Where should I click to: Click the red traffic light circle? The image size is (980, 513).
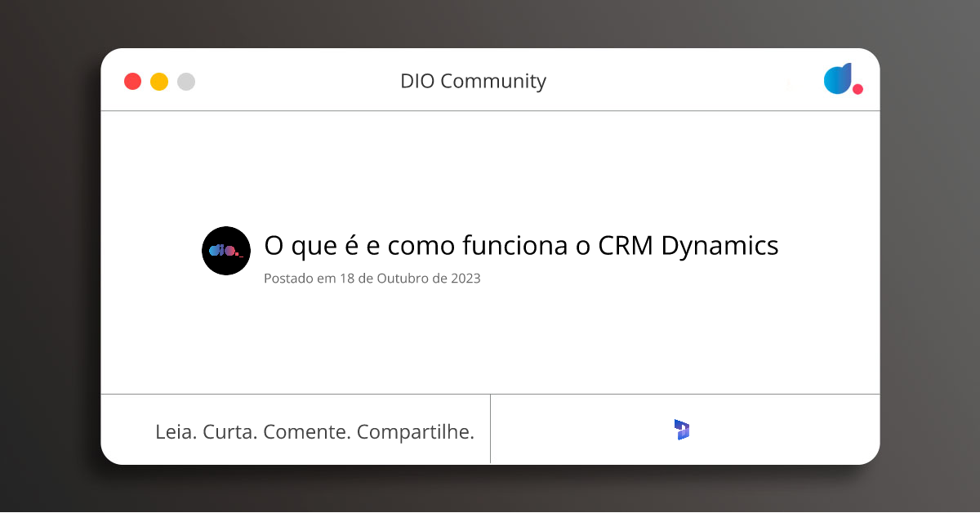pos(132,81)
